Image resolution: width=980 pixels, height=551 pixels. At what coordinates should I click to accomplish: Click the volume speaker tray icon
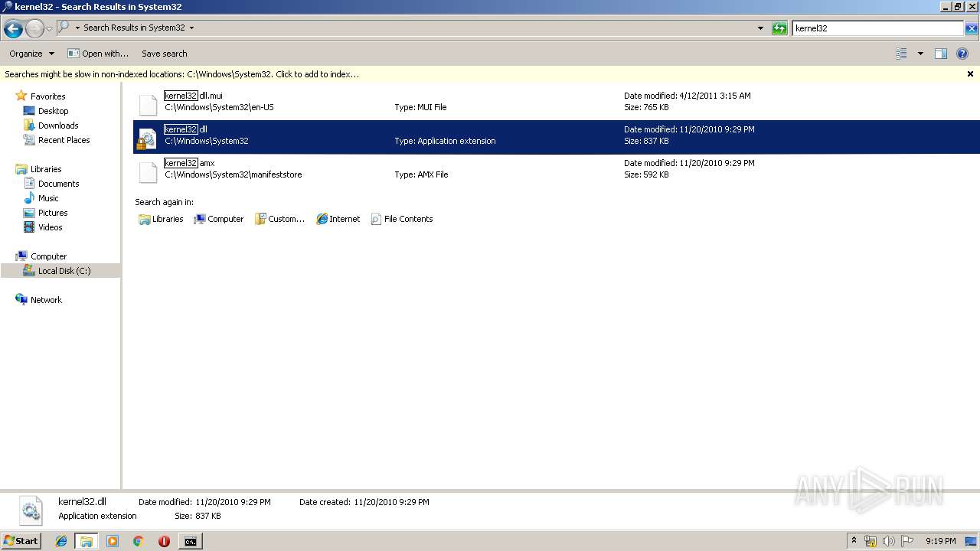[889, 541]
